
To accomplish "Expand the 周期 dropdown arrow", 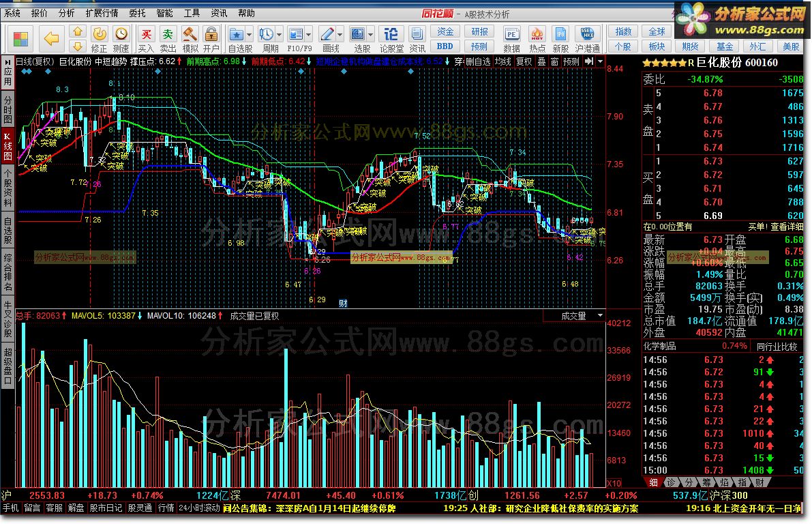I will point(279,35).
